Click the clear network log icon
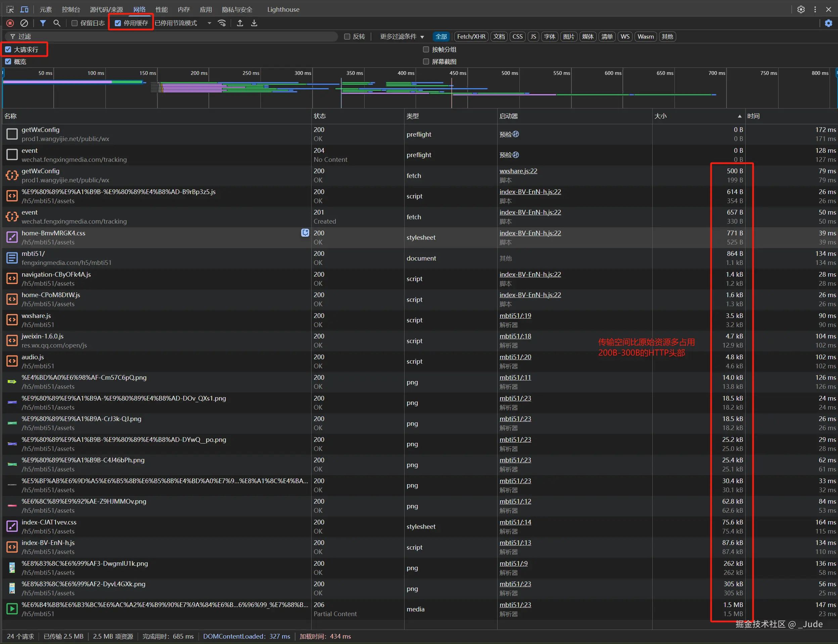The height and width of the screenshot is (644, 838). click(24, 24)
